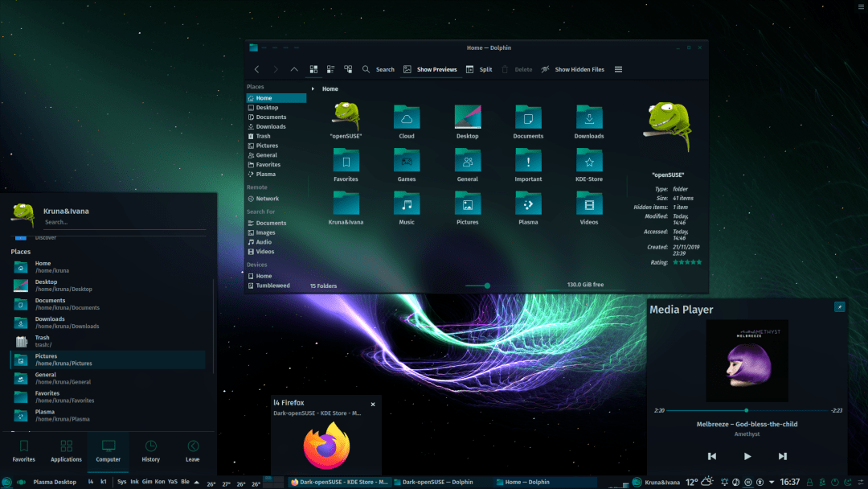
Task: Switch Dolphin to Icons view mode
Action: pos(313,69)
